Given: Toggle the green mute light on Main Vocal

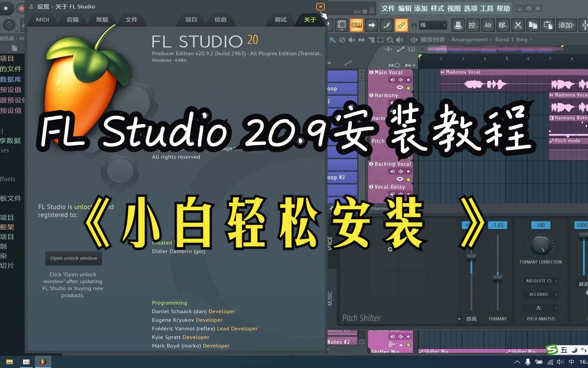Looking at the screenshot, I should 408,88.
